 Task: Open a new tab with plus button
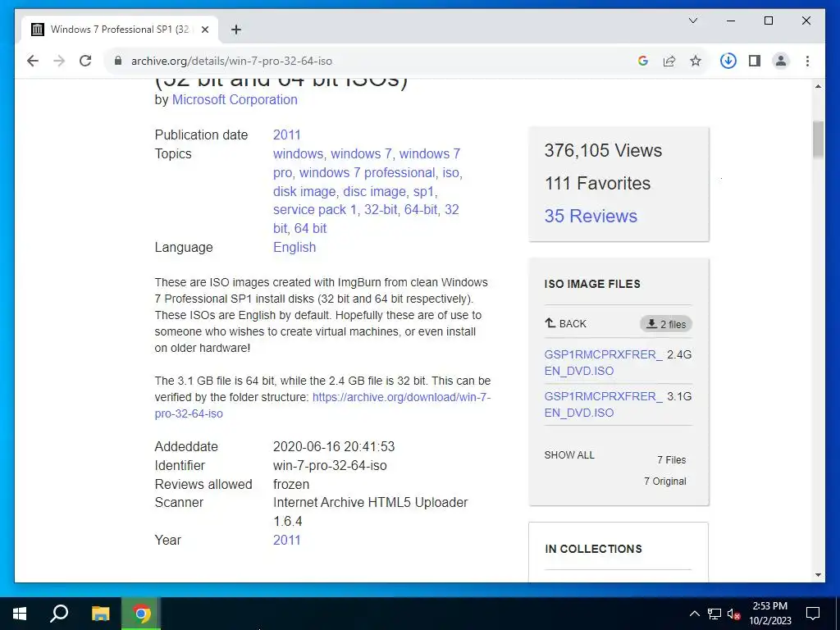coord(236,30)
